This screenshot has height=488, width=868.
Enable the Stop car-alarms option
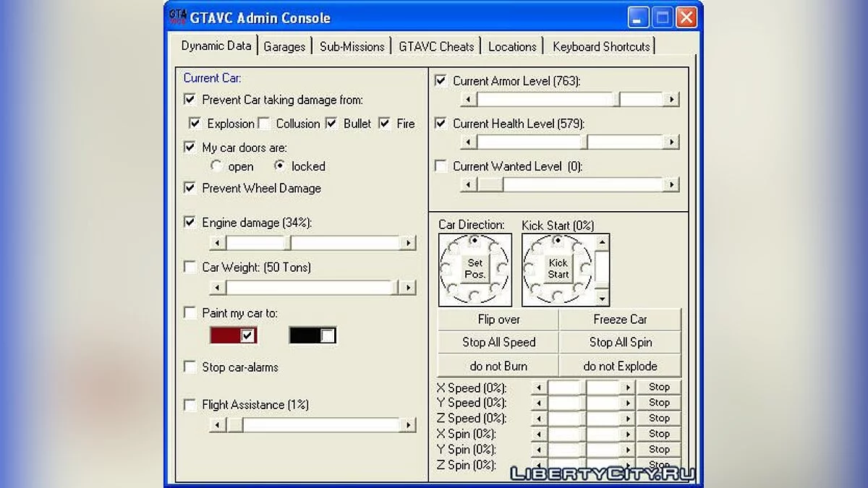[190, 367]
